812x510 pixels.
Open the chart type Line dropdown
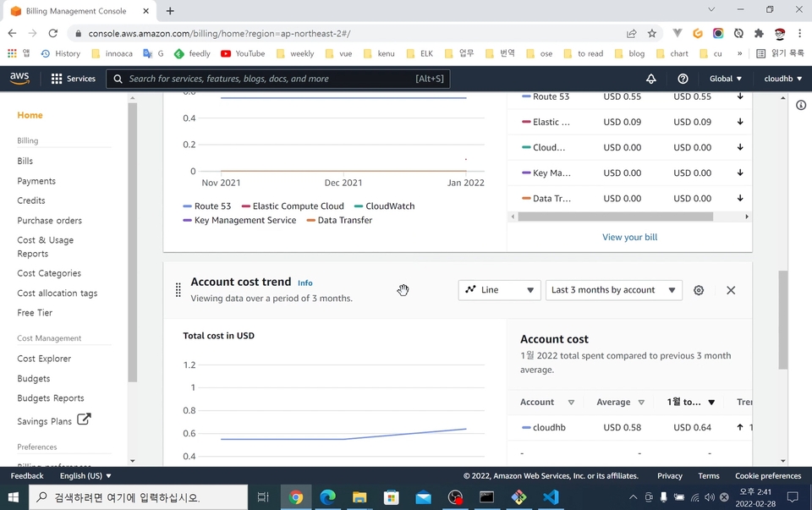pyautogui.click(x=499, y=290)
